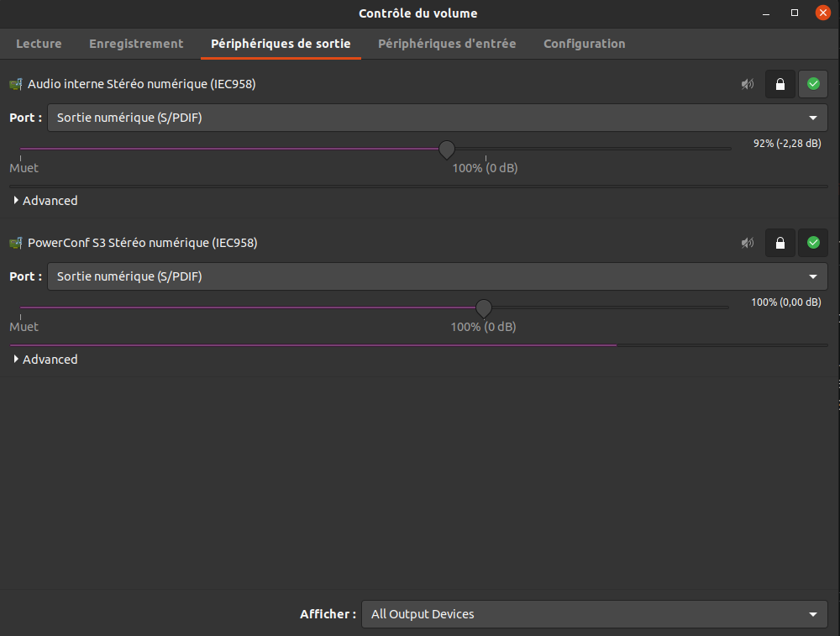This screenshot has width=840, height=636.
Task: Toggle channel lock for PowerConf S3
Action: 780,243
